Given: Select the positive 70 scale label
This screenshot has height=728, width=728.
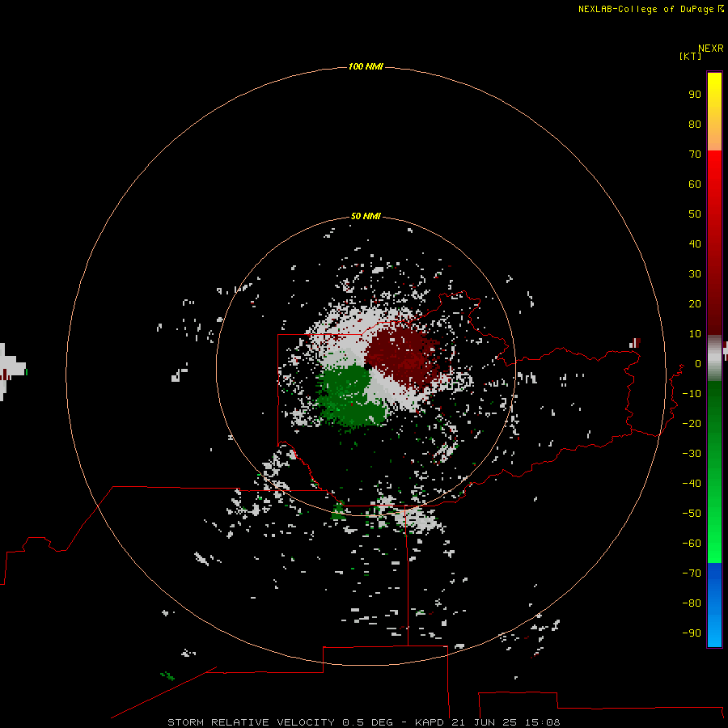Looking at the screenshot, I should (x=695, y=154).
